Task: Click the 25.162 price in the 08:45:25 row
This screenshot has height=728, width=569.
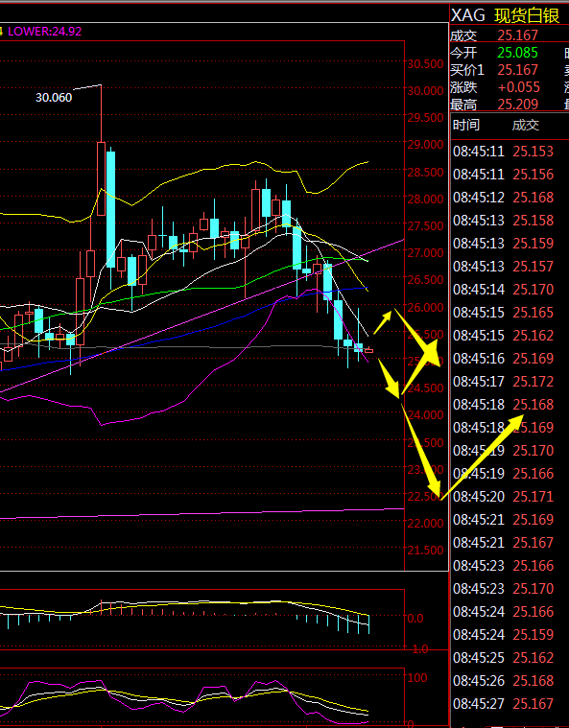Action: (533, 658)
